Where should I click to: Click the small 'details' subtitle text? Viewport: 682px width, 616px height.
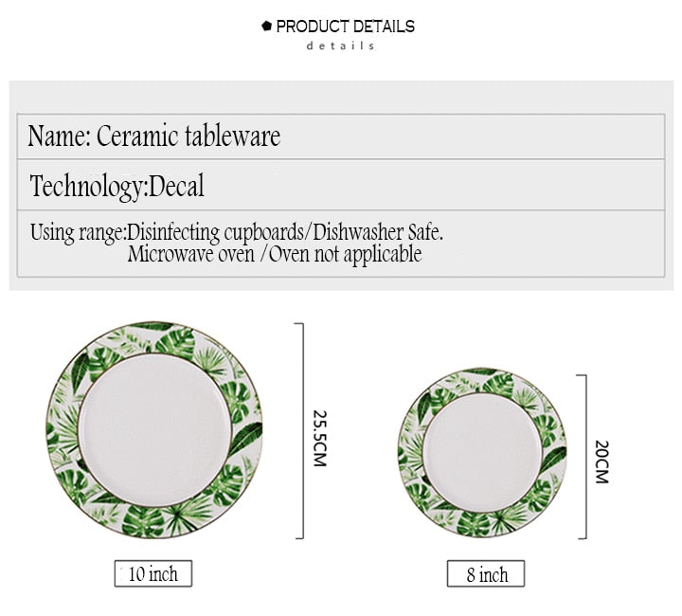[x=341, y=45]
